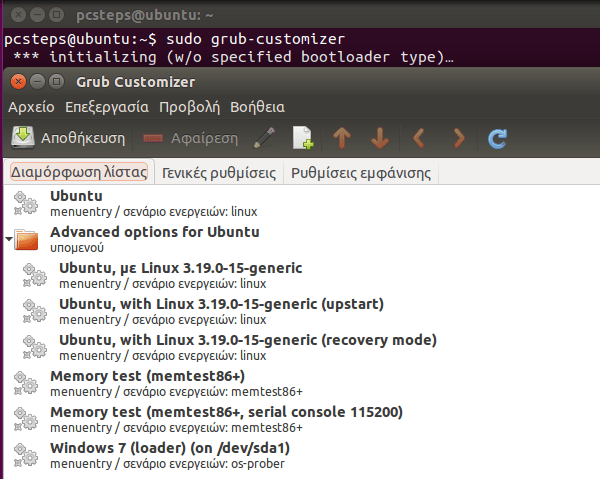Click the Αποθήκευση button label

83,138
